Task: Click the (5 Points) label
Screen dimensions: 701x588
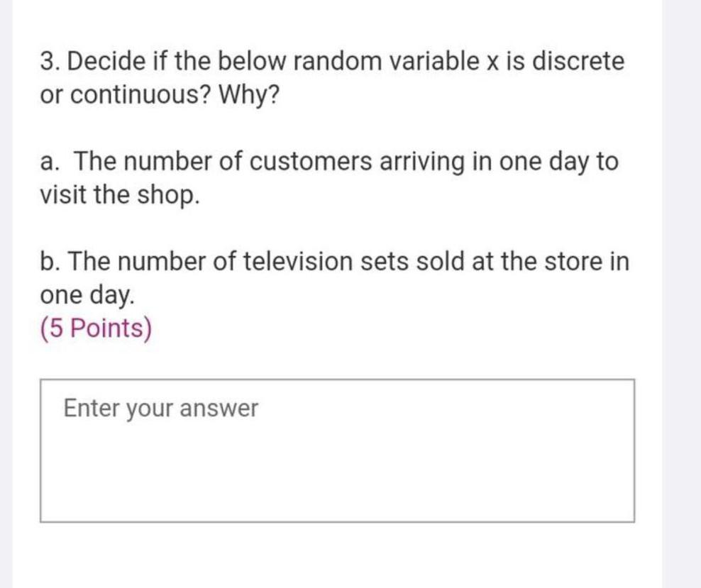Action: tap(96, 328)
